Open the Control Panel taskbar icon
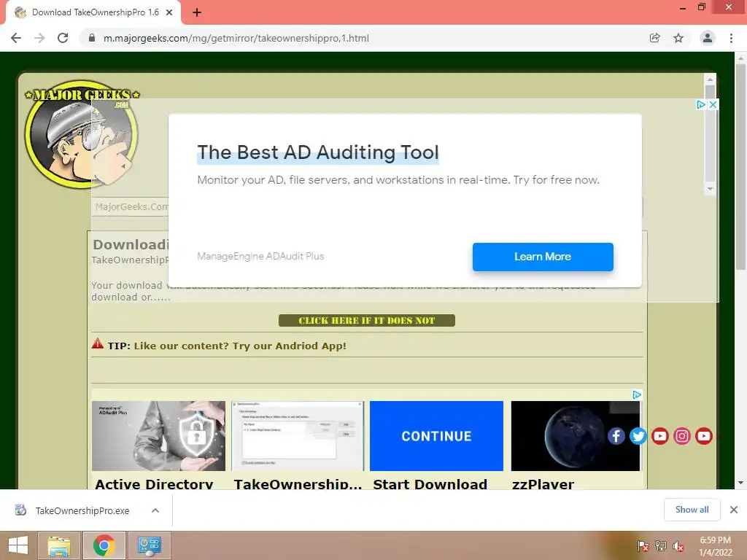 click(x=150, y=545)
